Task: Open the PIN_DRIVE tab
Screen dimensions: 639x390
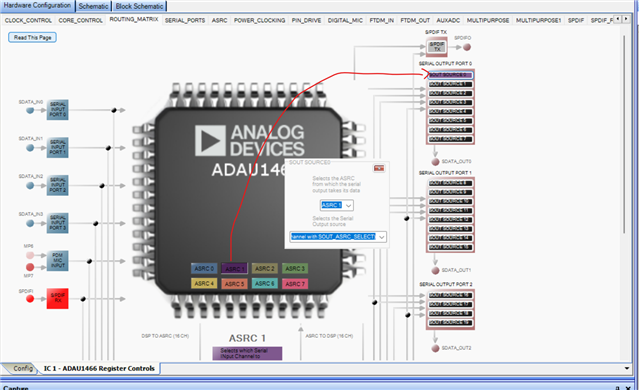Action: [306, 20]
